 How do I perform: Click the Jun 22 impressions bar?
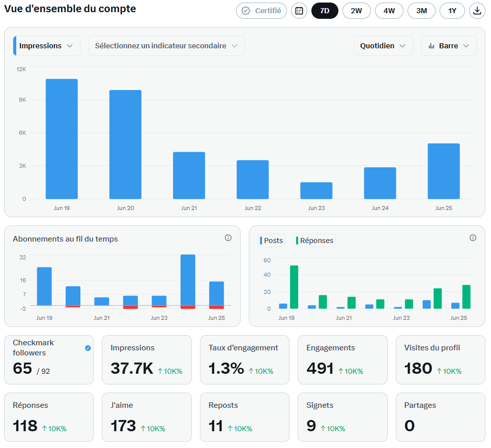(253, 180)
